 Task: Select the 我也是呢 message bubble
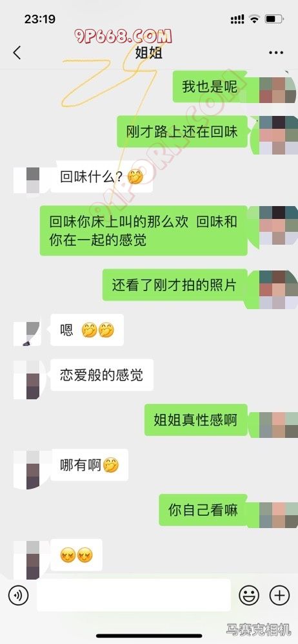click(x=210, y=87)
